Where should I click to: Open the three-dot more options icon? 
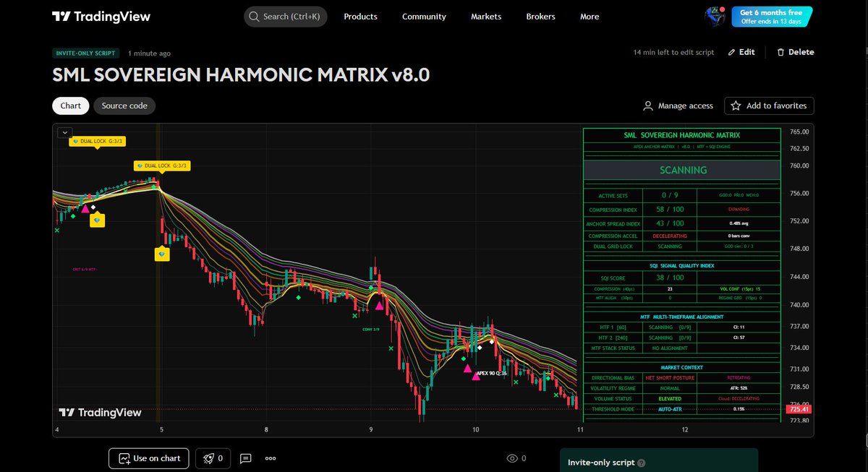click(x=271, y=458)
